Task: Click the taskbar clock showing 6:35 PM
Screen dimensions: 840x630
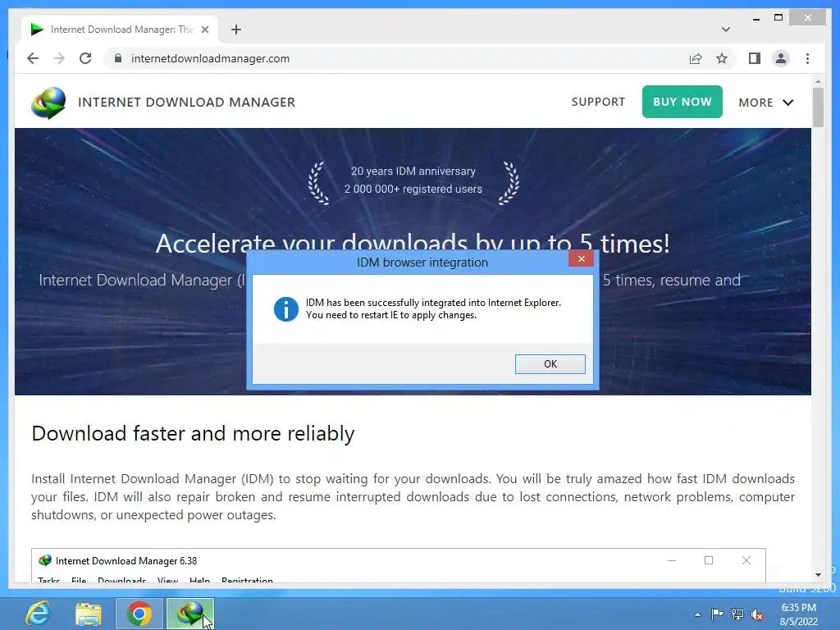Action: coord(798,614)
